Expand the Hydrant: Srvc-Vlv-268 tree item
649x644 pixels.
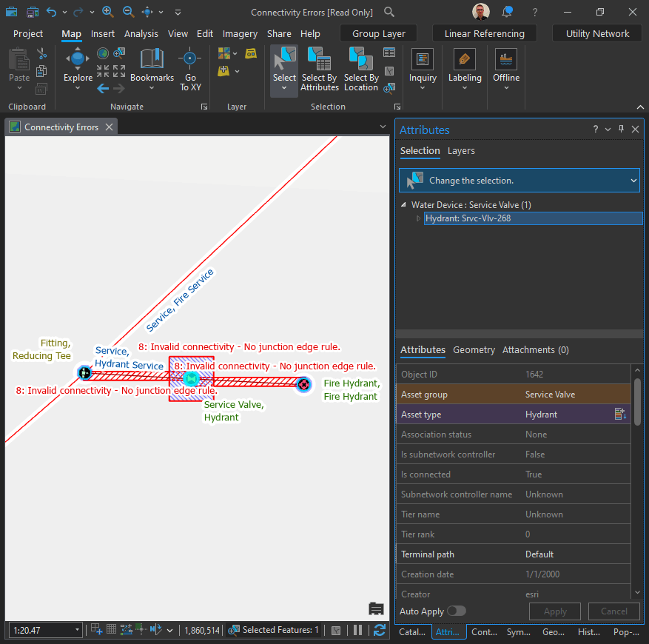click(x=418, y=218)
